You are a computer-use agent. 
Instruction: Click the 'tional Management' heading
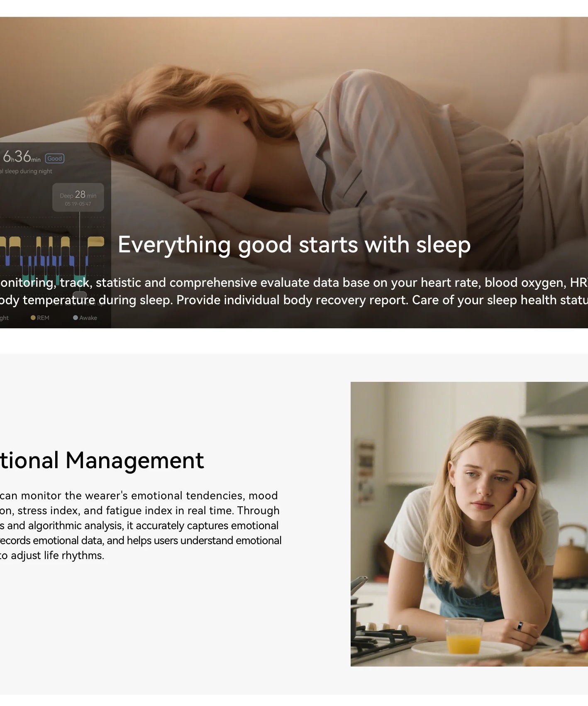coord(102,460)
